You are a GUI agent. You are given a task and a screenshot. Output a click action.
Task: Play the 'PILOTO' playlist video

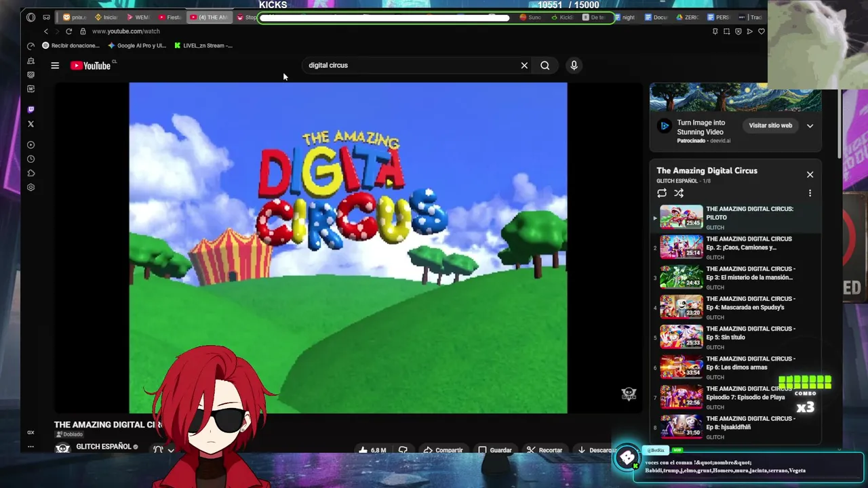click(x=736, y=218)
